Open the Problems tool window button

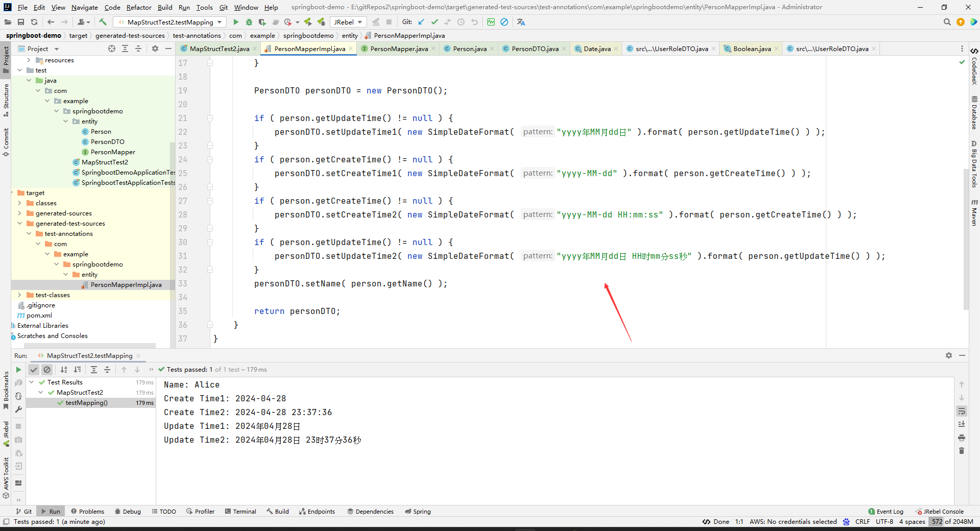tap(87, 511)
